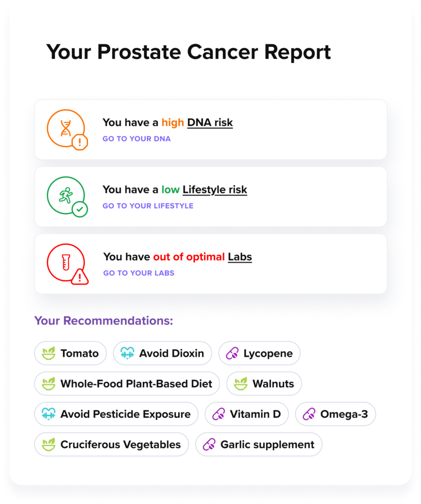Select the Cruciferous Vegetables recommendation chip
Screen dimensions: 421x504
click(x=111, y=444)
